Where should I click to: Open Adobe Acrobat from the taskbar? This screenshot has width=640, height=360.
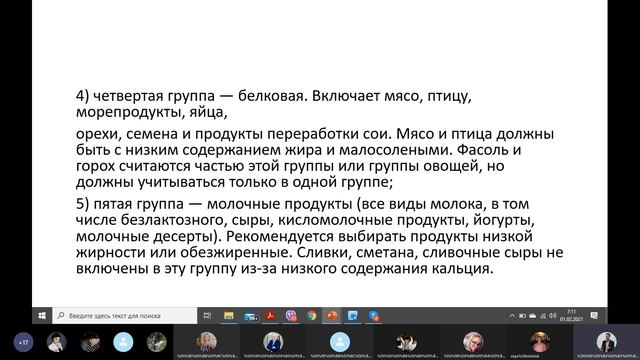pos(271,316)
